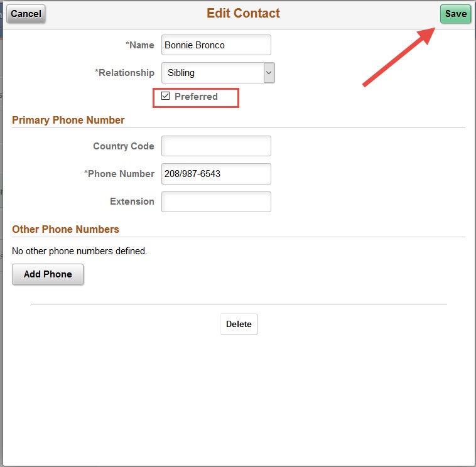
Task: Focus the Name field containing Bonnie Bronco
Action: click(216, 45)
